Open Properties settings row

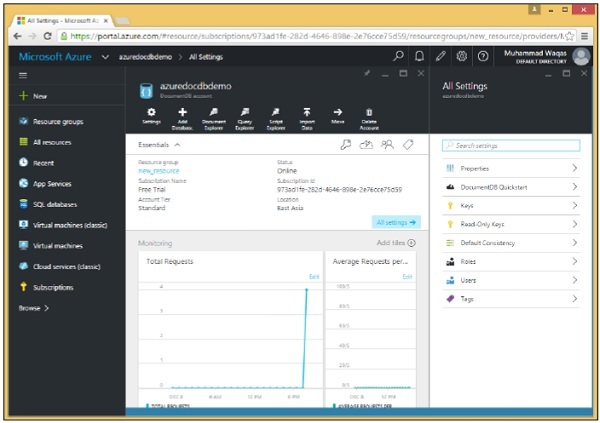tap(511, 168)
